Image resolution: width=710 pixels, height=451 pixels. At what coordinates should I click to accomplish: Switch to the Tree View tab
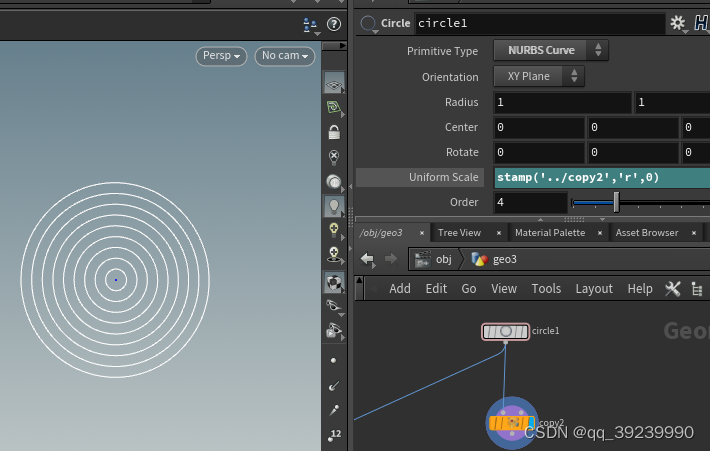(x=459, y=233)
